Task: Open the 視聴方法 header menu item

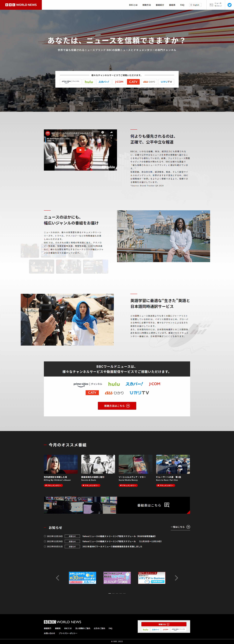Action: [x=146, y=5]
